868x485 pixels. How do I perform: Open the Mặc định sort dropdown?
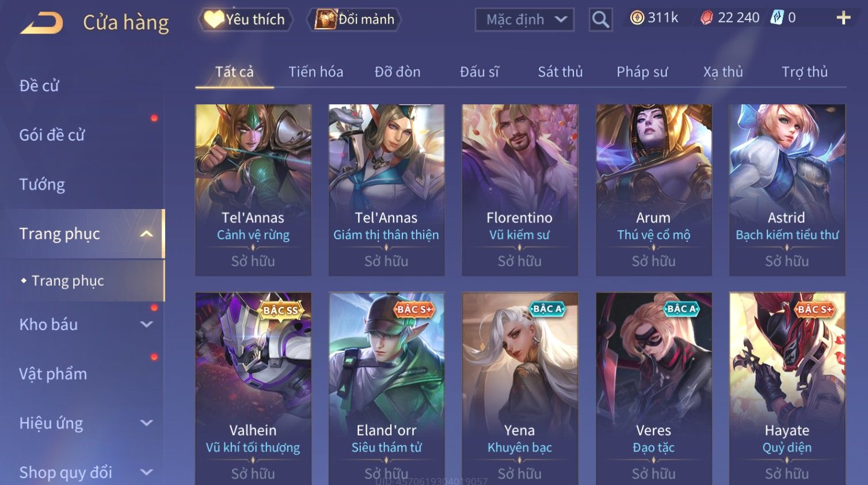524,20
